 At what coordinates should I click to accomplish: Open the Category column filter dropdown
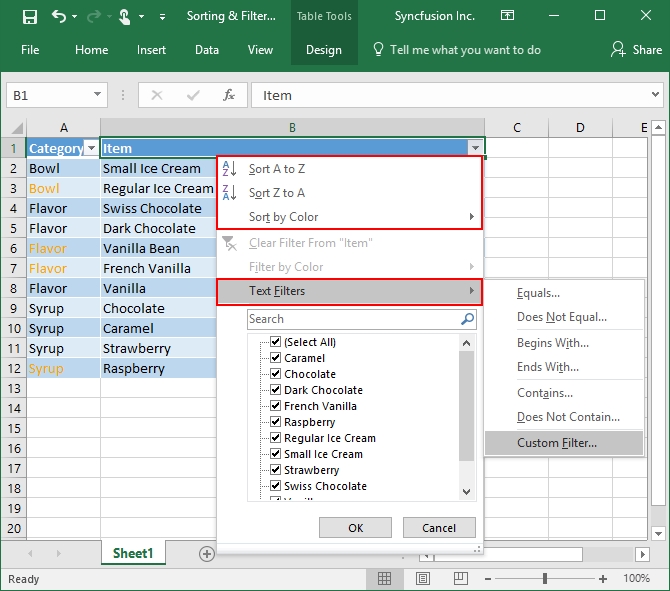pos(91,148)
